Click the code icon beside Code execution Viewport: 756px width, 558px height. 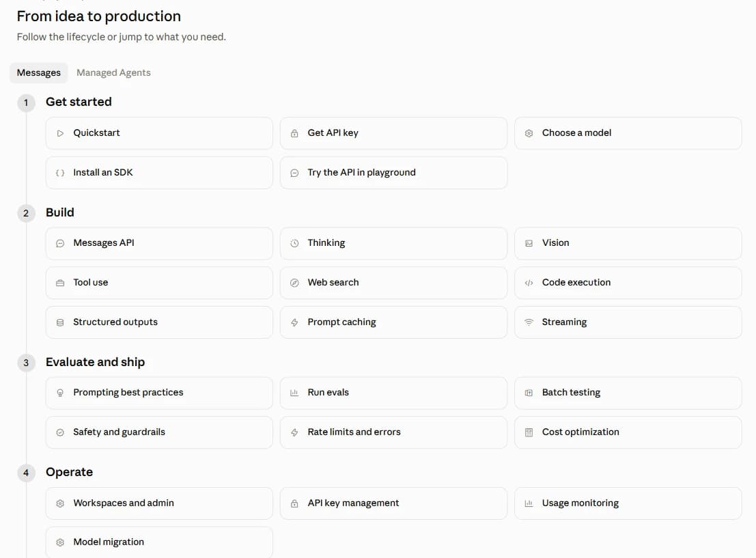click(529, 283)
